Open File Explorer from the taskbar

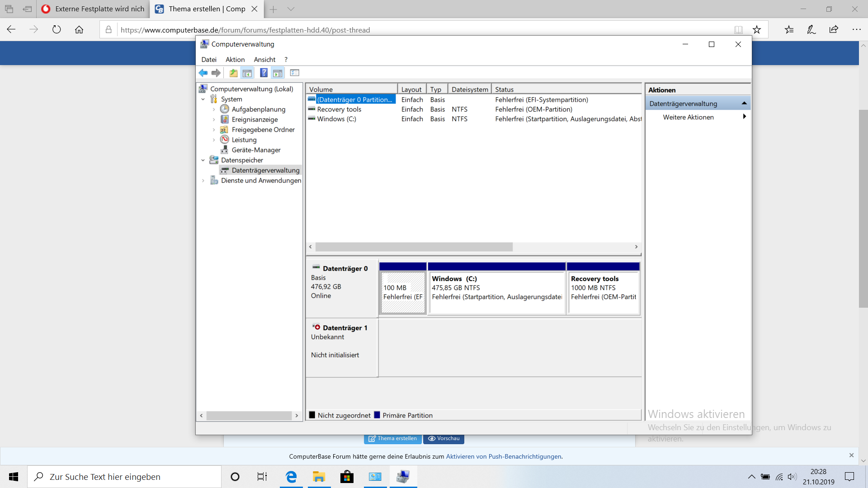tap(319, 477)
